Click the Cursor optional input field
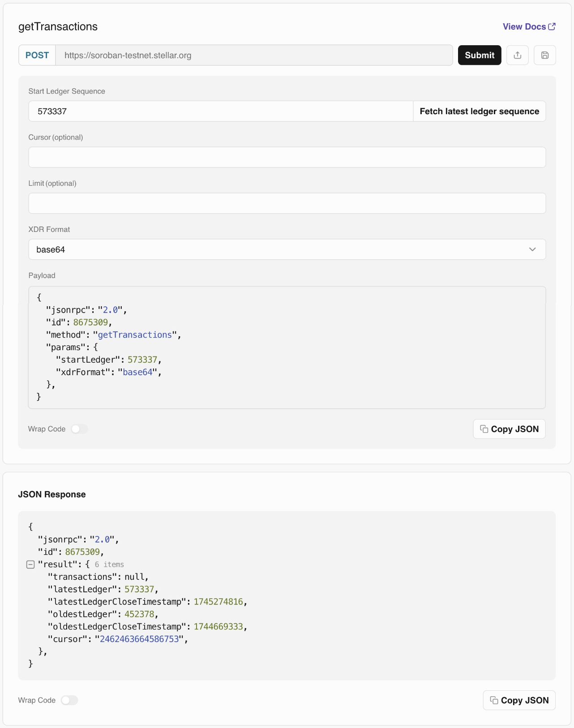Image resolution: width=574 pixels, height=728 pixels. [x=287, y=157]
